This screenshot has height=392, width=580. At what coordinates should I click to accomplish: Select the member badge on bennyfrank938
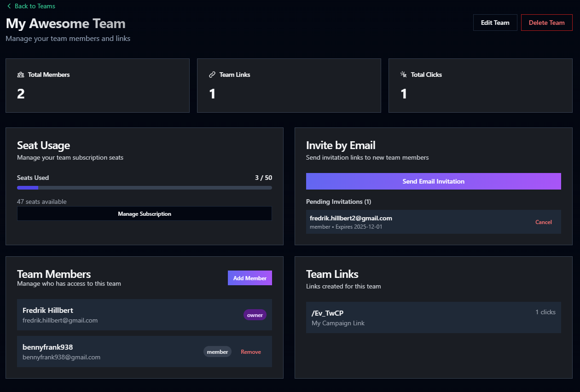click(217, 351)
